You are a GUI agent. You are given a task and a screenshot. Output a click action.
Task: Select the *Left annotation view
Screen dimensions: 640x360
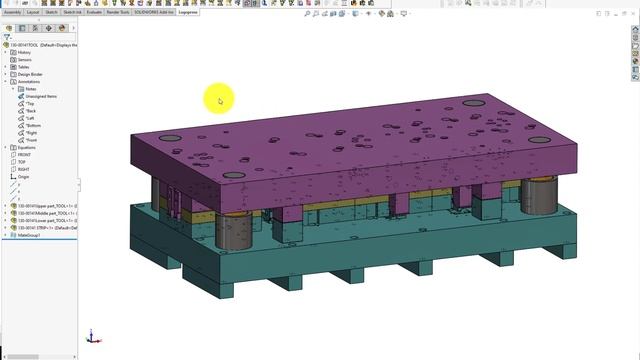26,118
